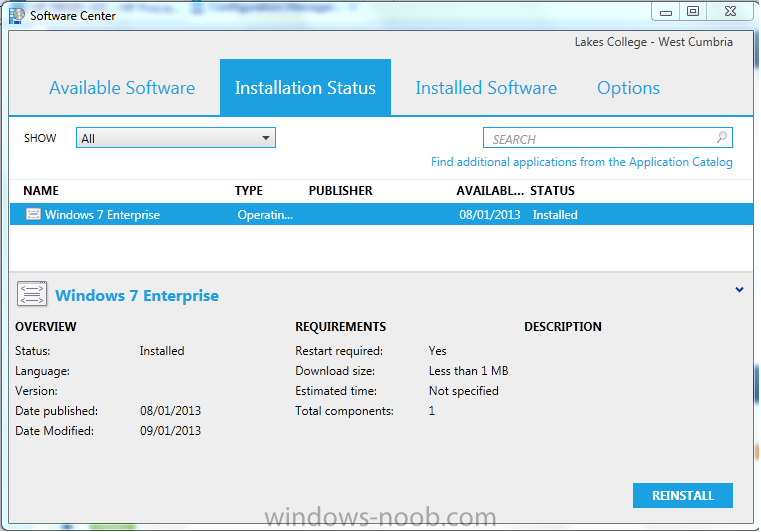Sort list by AVAILABLE column header
Screen dimensions: 761x532
click(490, 191)
